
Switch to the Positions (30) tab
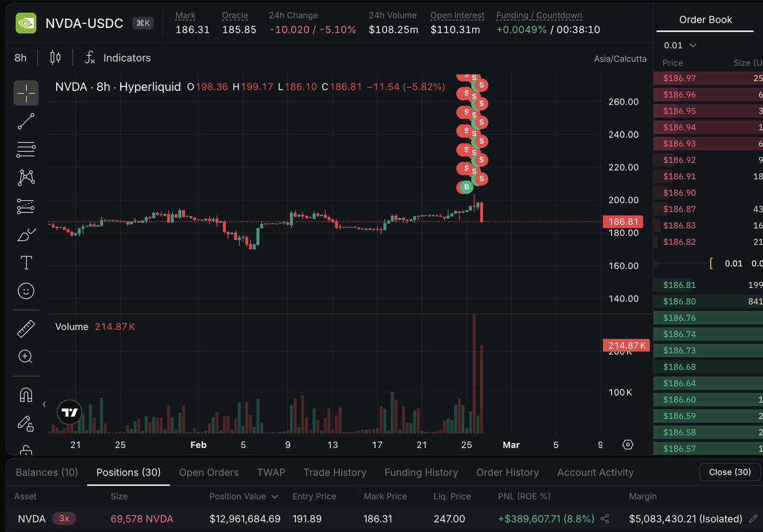click(128, 472)
